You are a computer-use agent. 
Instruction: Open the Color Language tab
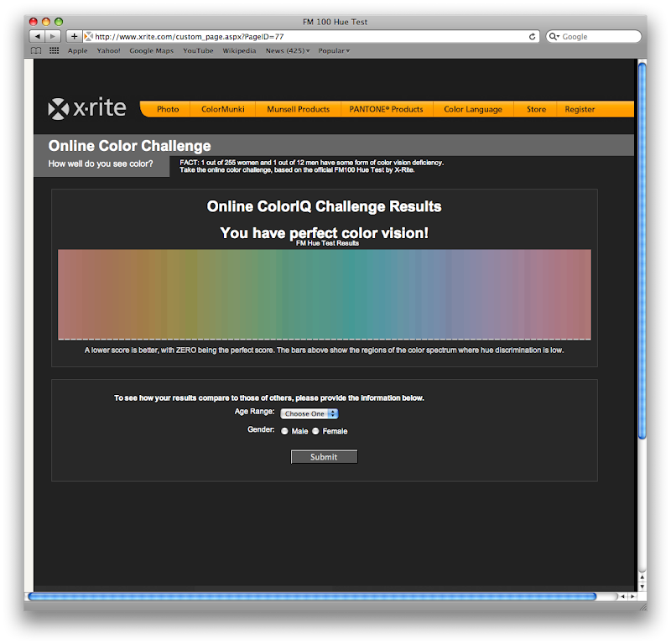(473, 109)
